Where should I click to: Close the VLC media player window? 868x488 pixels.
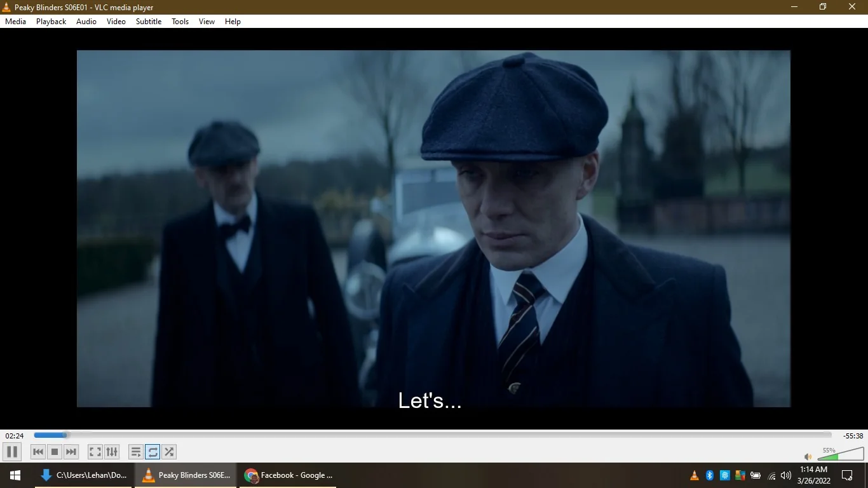point(852,7)
